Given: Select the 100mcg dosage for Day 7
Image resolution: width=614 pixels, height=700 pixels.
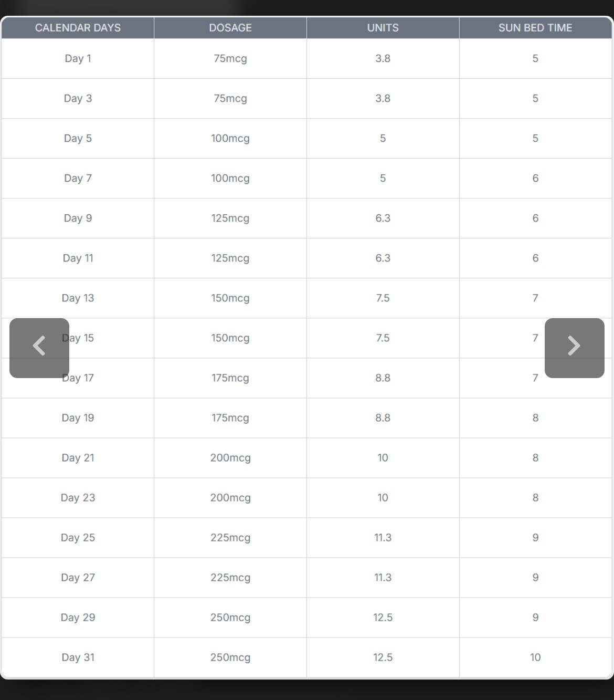Looking at the screenshot, I should coord(230,178).
